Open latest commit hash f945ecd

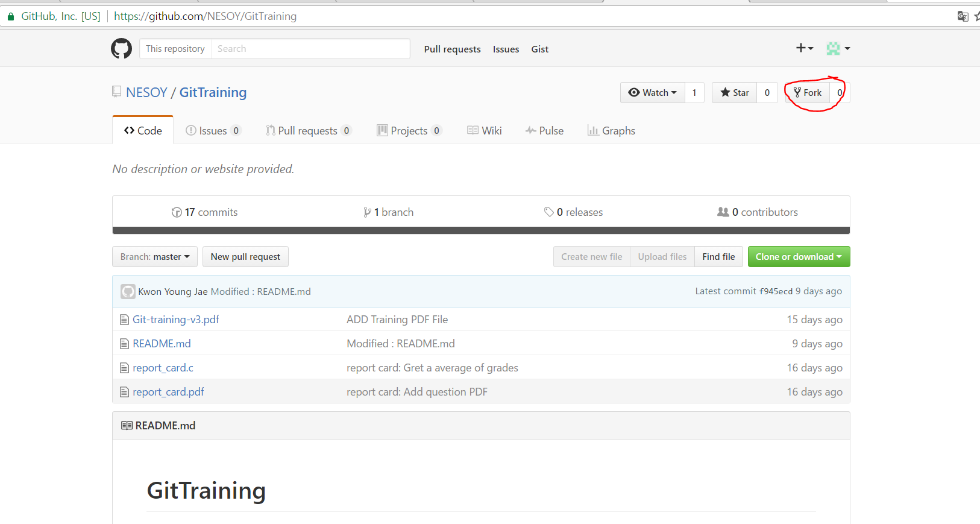click(776, 291)
